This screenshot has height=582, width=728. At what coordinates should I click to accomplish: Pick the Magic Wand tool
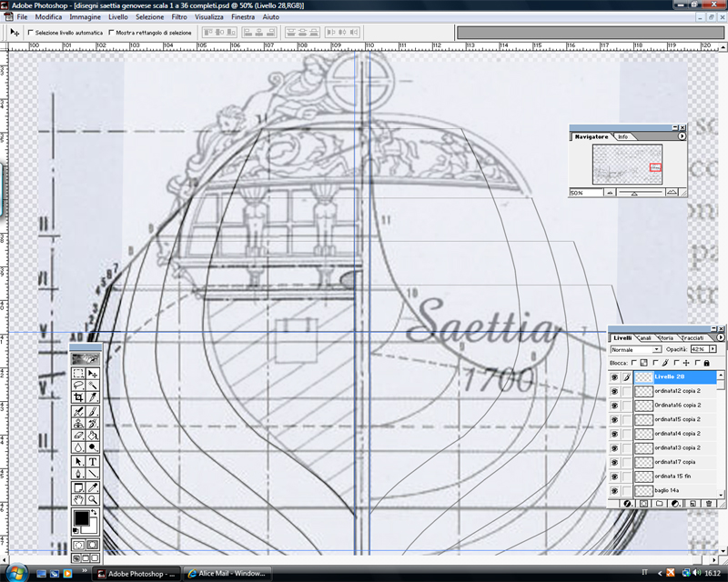93,386
